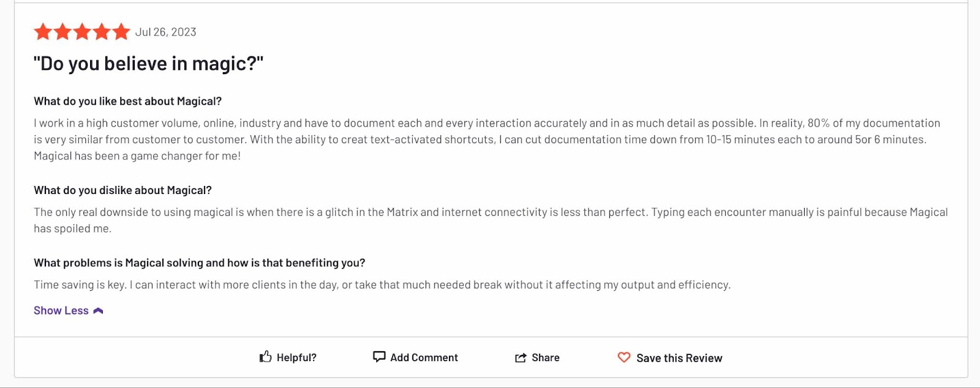Choose Save this Review text
Image resolution: width=980 pixels, height=388 pixels.
click(x=679, y=358)
